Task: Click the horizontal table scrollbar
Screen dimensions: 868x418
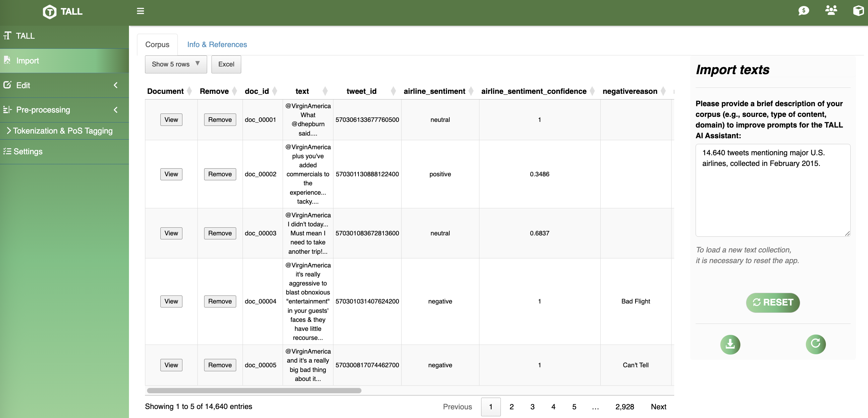Action: point(254,390)
